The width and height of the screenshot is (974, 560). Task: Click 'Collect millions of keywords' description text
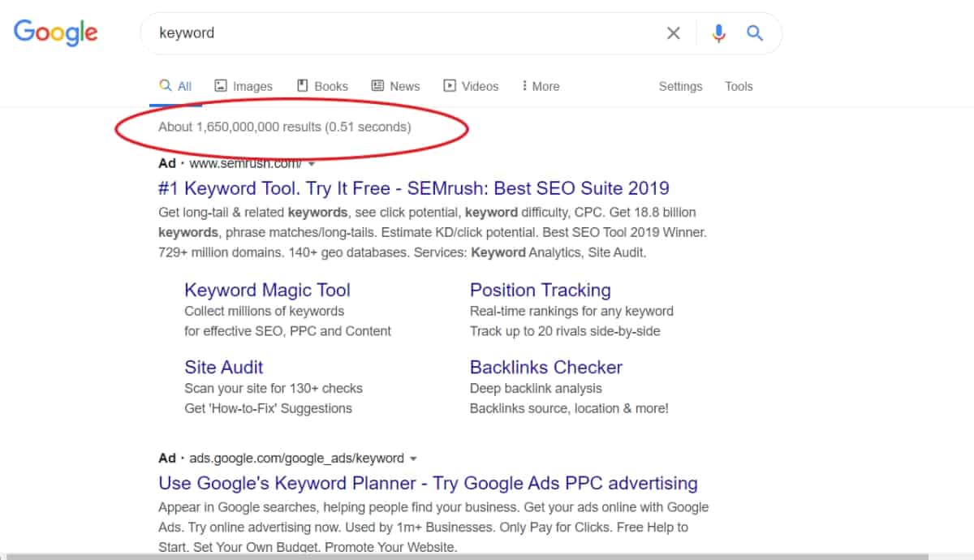coord(264,311)
